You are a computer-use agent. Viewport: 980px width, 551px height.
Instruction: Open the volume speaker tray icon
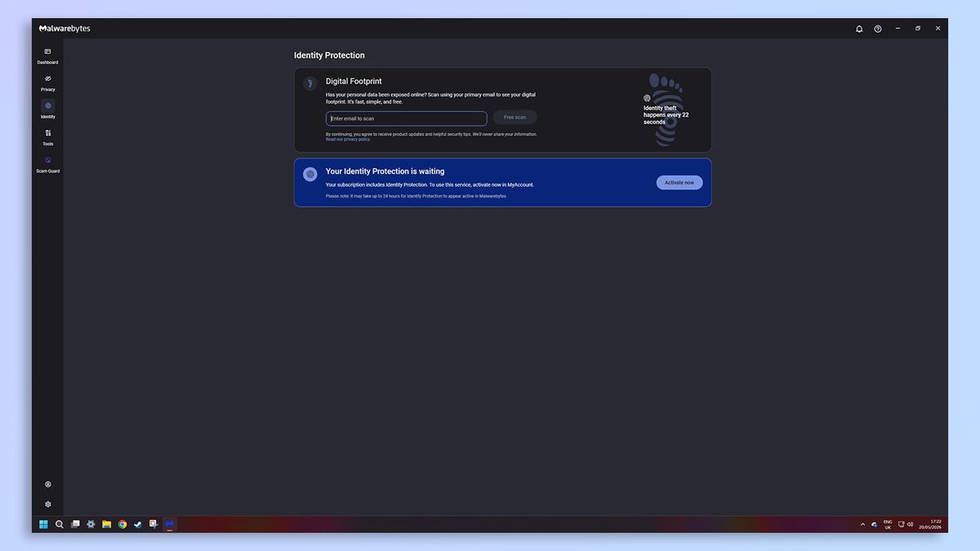911,525
